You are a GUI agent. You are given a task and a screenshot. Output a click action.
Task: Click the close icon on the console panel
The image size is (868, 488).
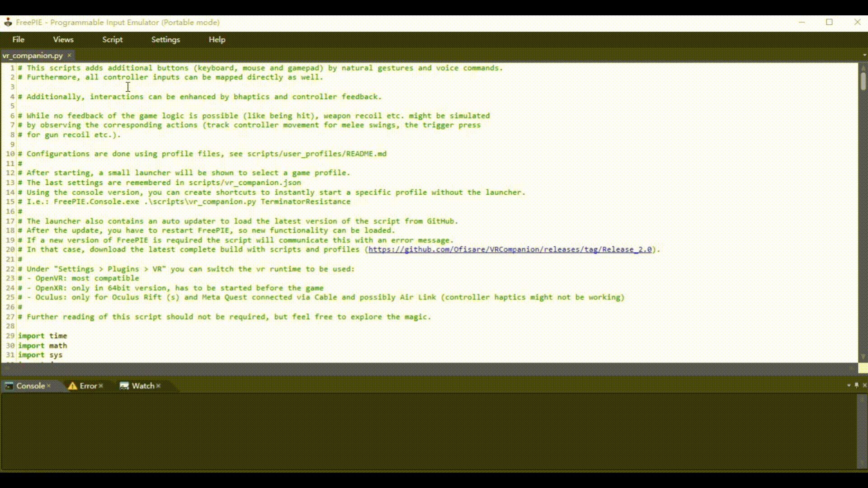[x=864, y=385]
